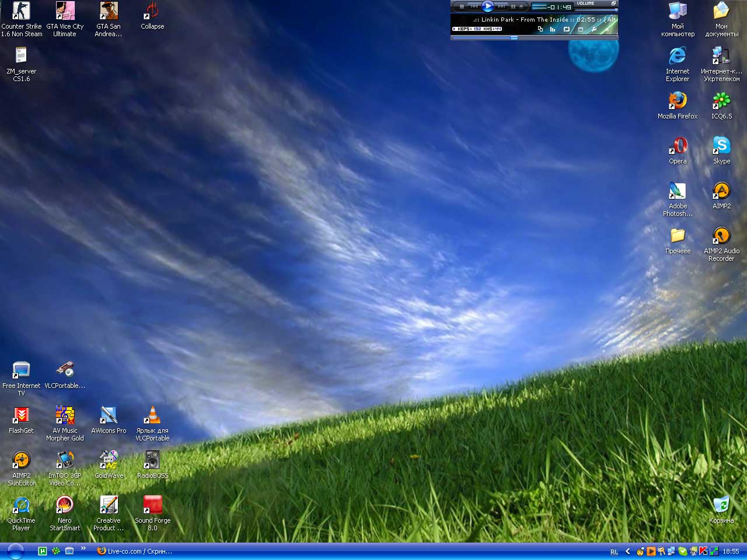Expand hidden system tray icons arrow
The width and height of the screenshot is (747, 560).
[628, 551]
